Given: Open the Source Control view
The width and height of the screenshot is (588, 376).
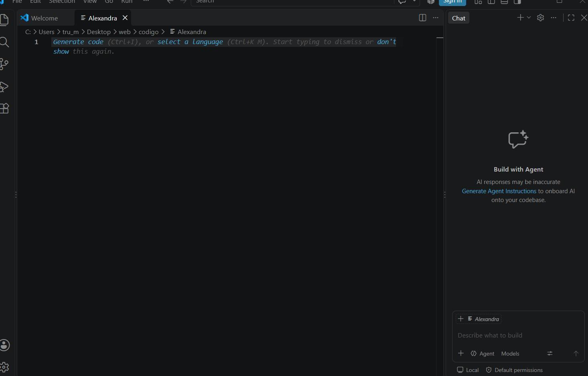Looking at the screenshot, I should [x=4, y=64].
